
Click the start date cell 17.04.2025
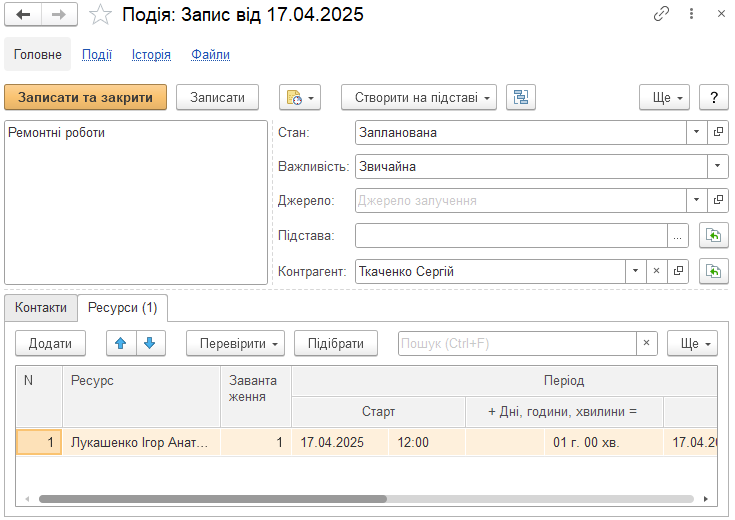[x=340, y=442]
